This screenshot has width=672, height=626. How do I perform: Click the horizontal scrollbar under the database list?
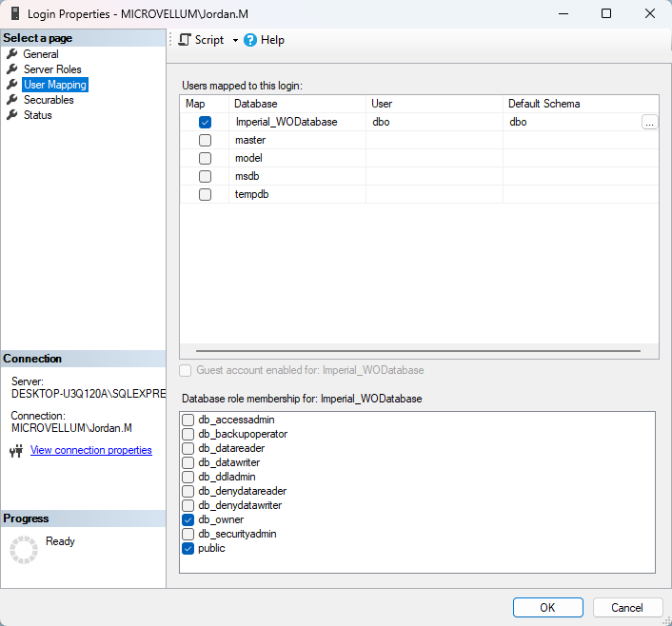tap(419, 350)
